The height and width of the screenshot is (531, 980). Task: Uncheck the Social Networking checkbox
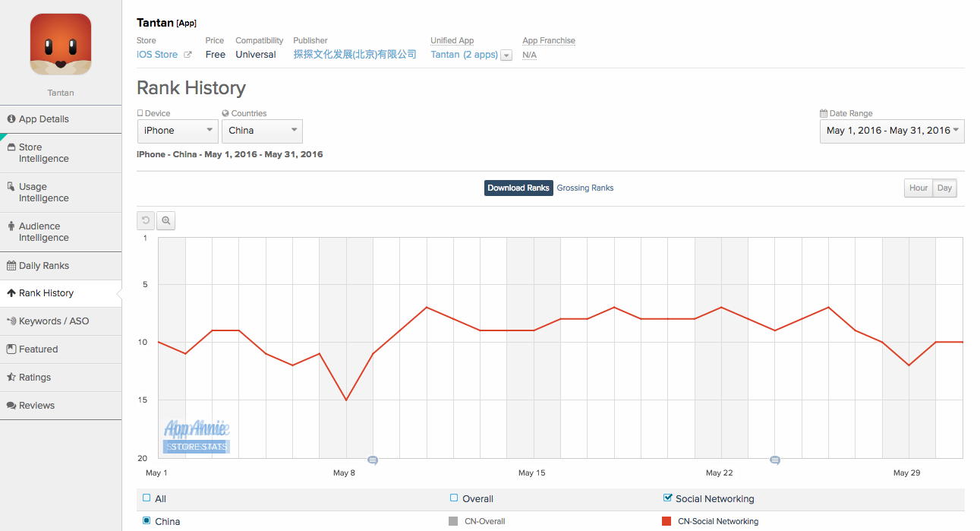point(667,498)
